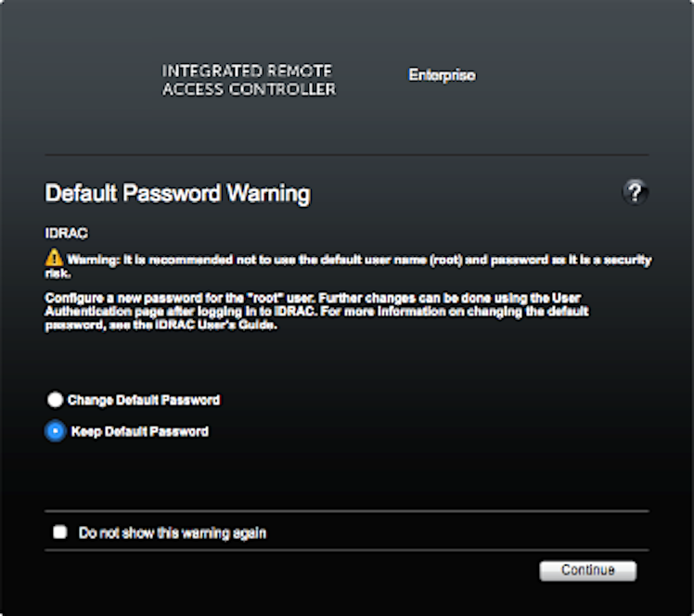Click the Access Controller line of the title
This screenshot has width=694, height=616.
pyautogui.click(x=249, y=90)
